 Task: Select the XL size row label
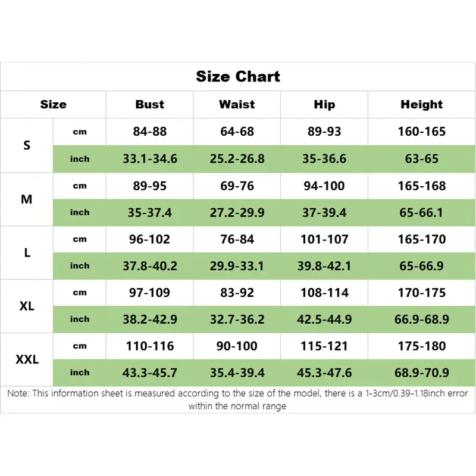tap(27, 306)
